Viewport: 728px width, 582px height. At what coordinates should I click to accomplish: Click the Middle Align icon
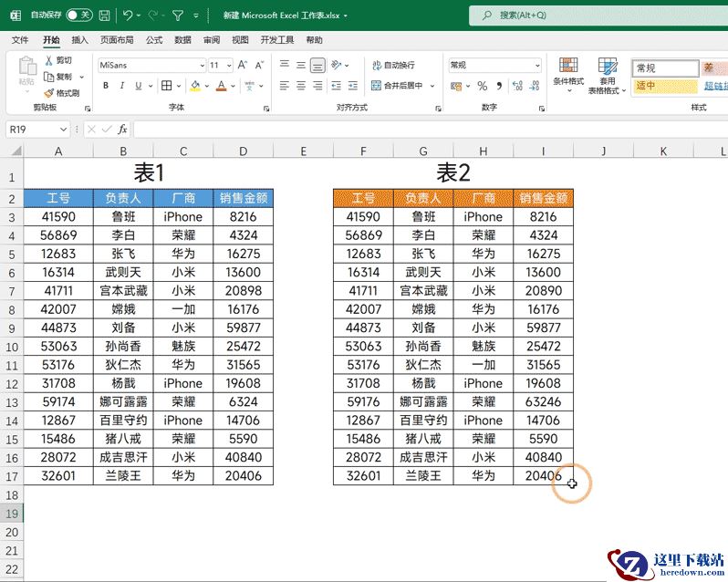point(301,65)
